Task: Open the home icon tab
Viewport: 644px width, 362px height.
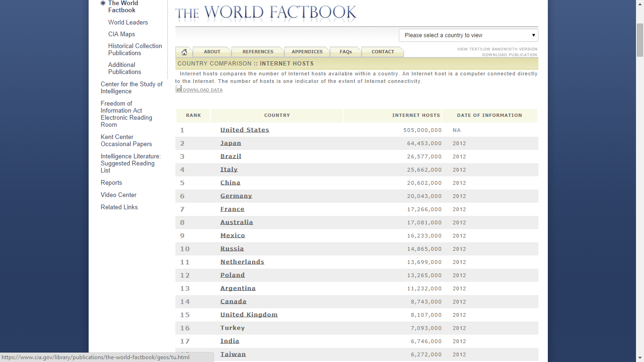Action: click(x=184, y=52)
